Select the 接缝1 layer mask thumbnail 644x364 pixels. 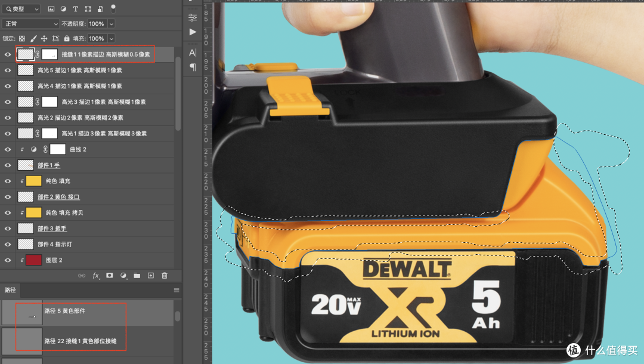pos(49,54)
